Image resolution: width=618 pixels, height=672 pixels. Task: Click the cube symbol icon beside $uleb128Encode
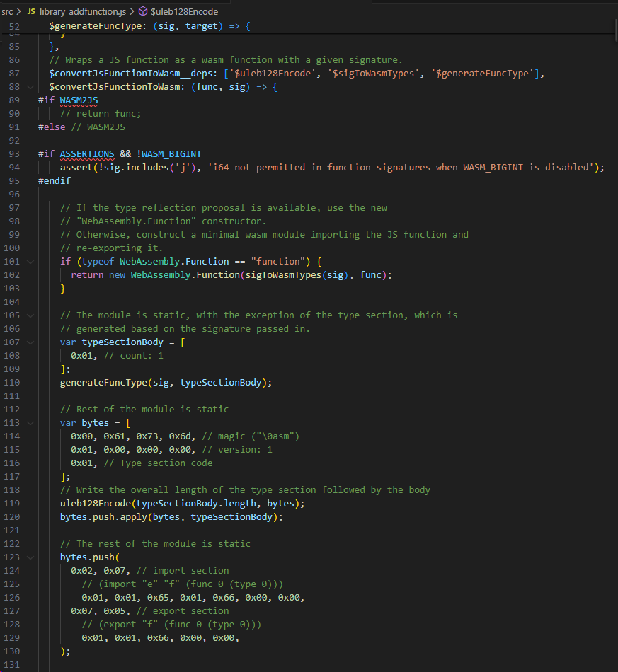point(143,11)
